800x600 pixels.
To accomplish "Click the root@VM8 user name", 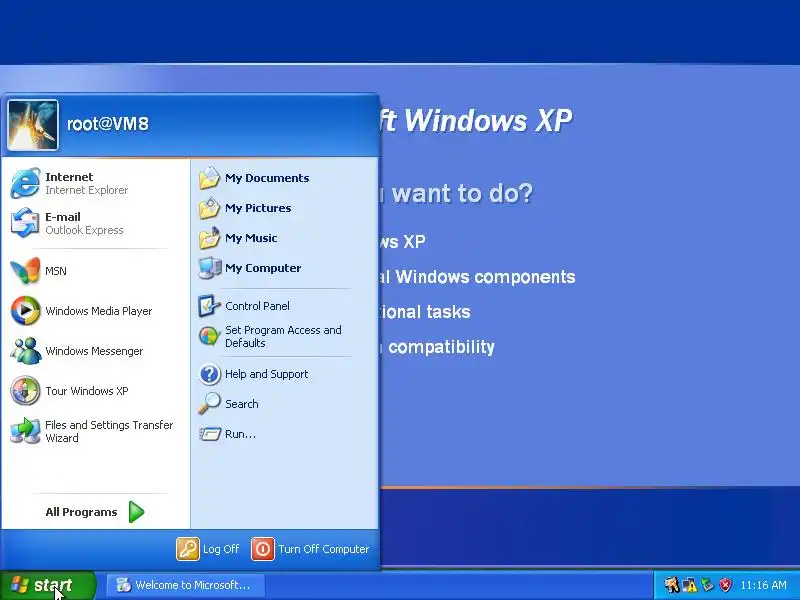I will point(108,124).
